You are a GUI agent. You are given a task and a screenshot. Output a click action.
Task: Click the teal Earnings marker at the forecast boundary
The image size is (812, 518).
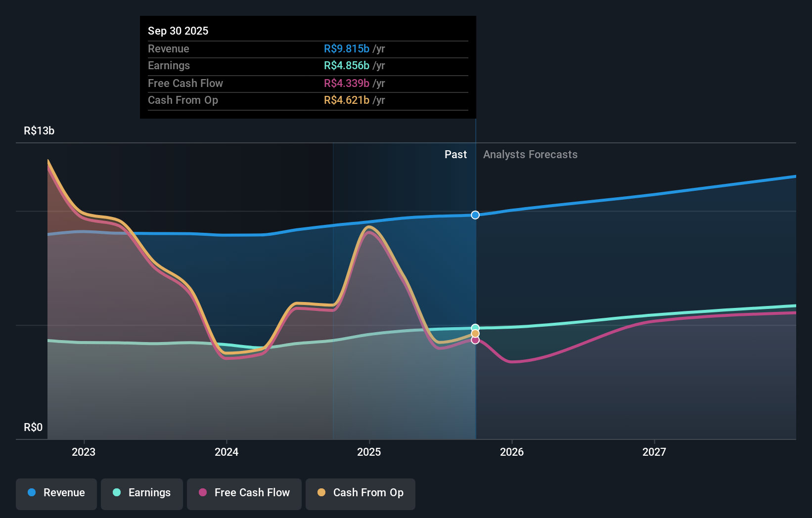[475, 327]
